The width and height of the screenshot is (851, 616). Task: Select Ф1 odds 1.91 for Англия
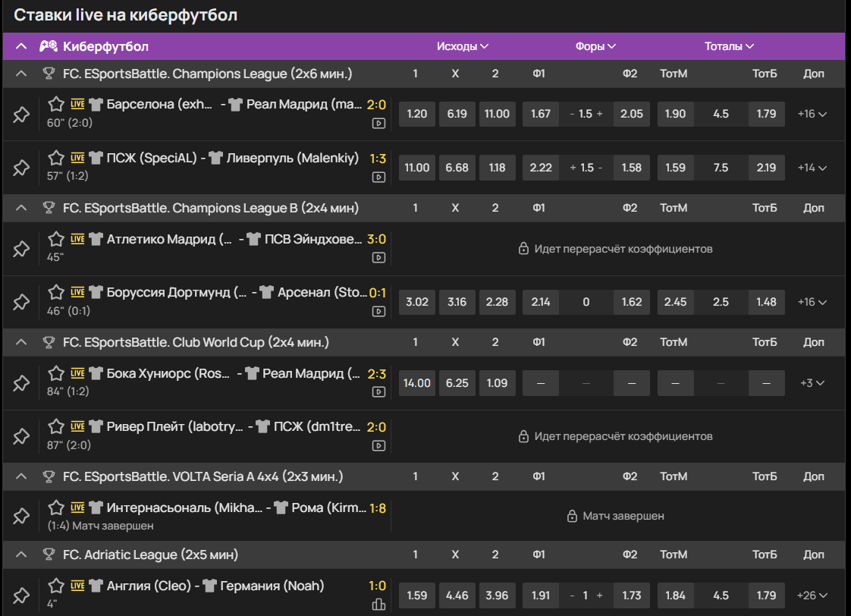[541, 596]
